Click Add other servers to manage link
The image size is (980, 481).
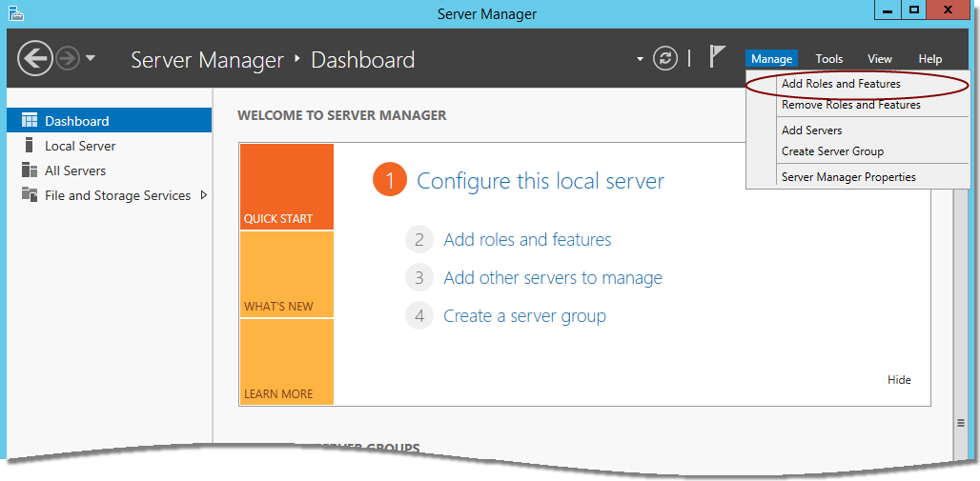(553, 277)
